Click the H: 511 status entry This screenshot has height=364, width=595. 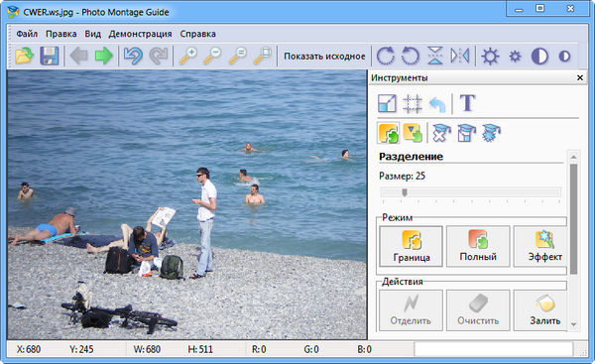click(x=200, y=349)
